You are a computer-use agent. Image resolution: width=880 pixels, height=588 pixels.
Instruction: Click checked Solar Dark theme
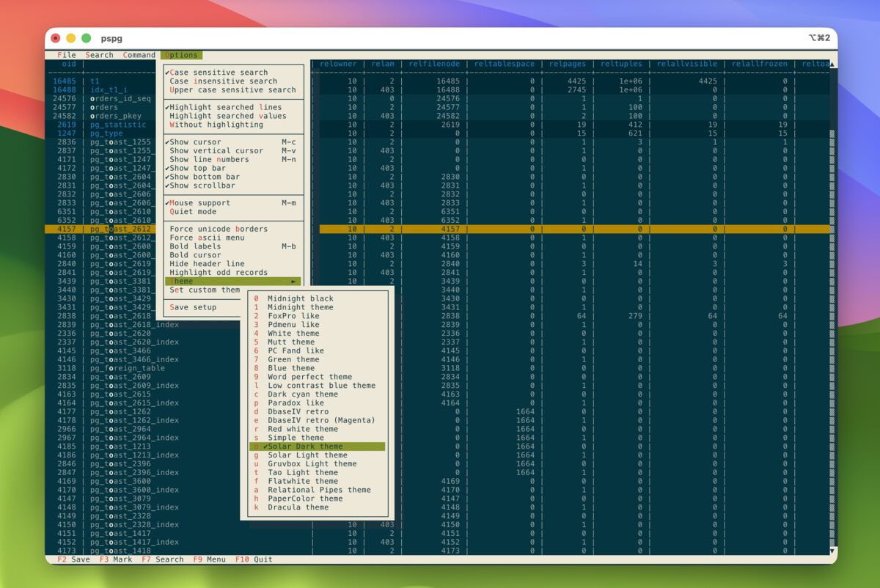click(x=317, y=446)
